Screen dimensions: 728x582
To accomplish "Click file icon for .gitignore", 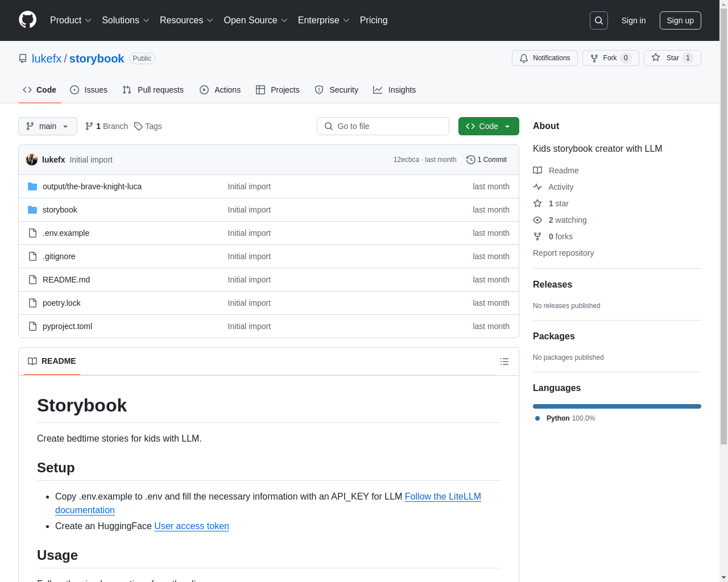I will [x=32, y=256].
